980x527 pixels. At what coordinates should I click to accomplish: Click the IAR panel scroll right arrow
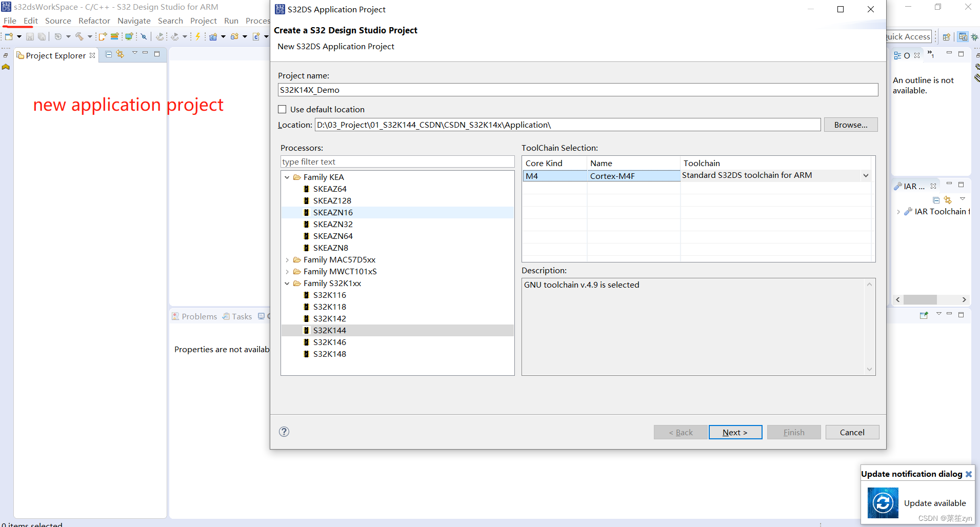click(x=964, y=299)
